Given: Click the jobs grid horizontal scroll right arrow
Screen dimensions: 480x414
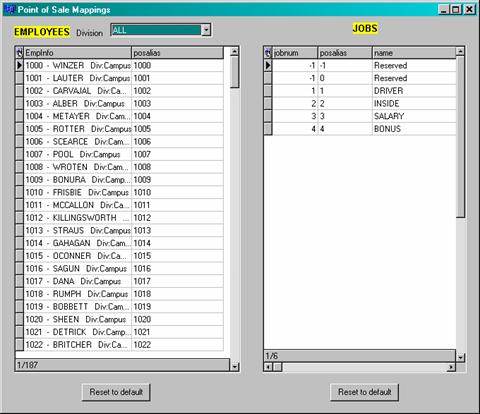Looking at the screenshot, I should click(x=451, y=367).
